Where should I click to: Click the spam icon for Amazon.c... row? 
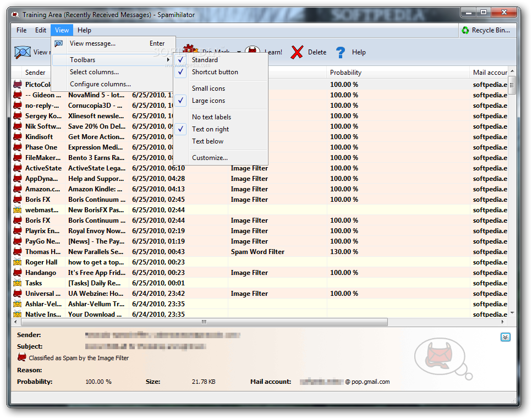[17, 189]
